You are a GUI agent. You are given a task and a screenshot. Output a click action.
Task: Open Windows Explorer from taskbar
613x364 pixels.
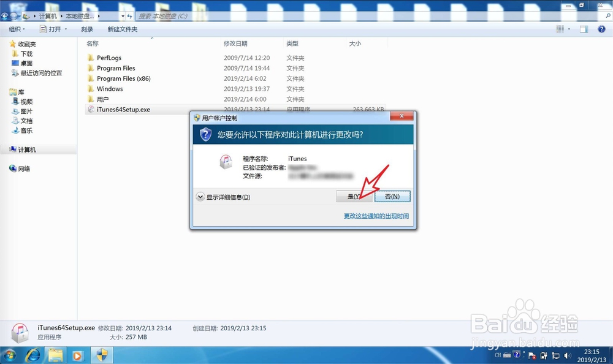tap(56, 355)
